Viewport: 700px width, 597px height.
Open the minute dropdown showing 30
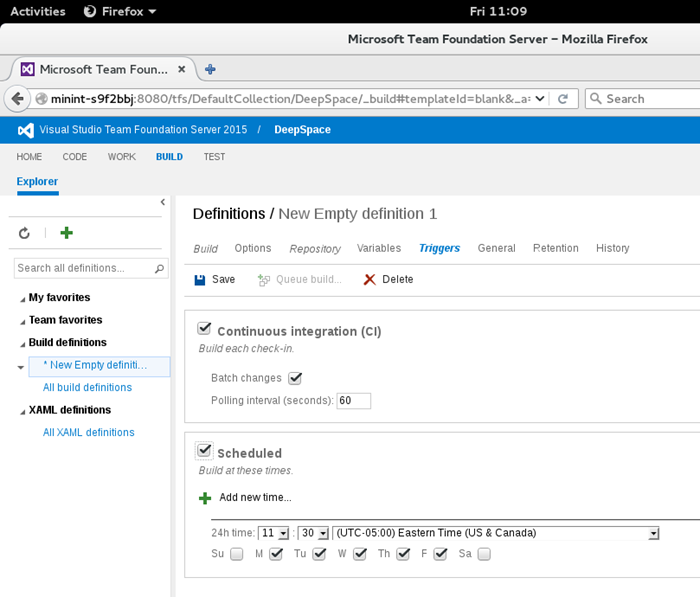[x=313, y=533]
